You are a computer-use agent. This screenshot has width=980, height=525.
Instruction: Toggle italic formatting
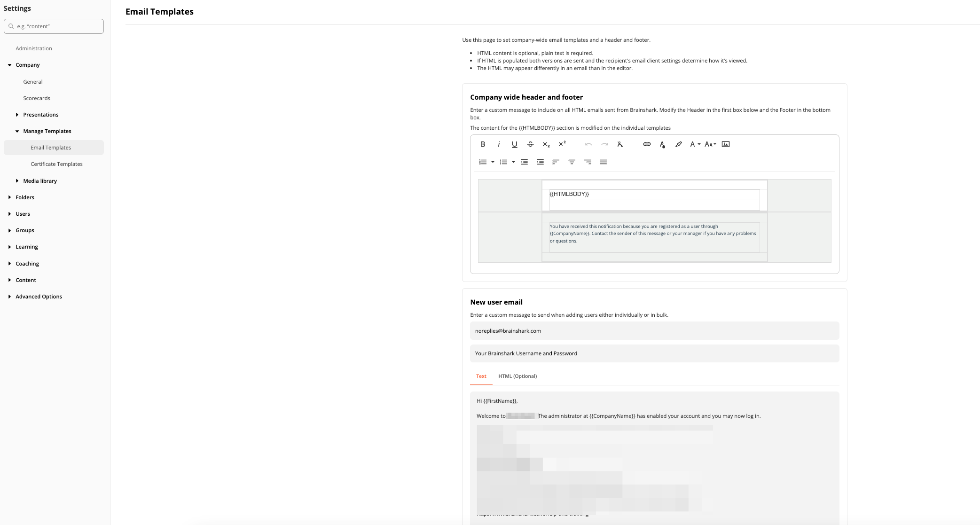(499, 144)
